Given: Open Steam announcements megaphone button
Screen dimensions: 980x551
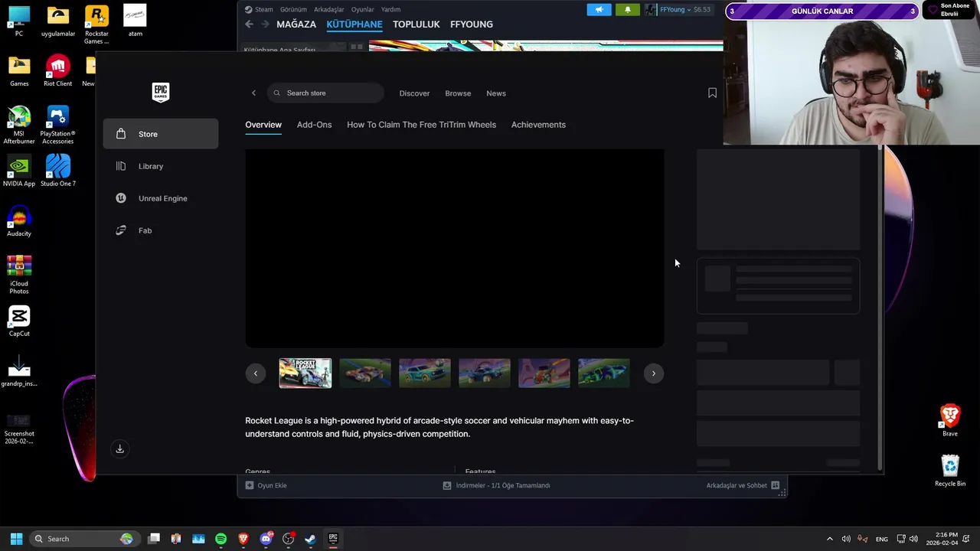Looking at the screenshot, I should (599, 10).
